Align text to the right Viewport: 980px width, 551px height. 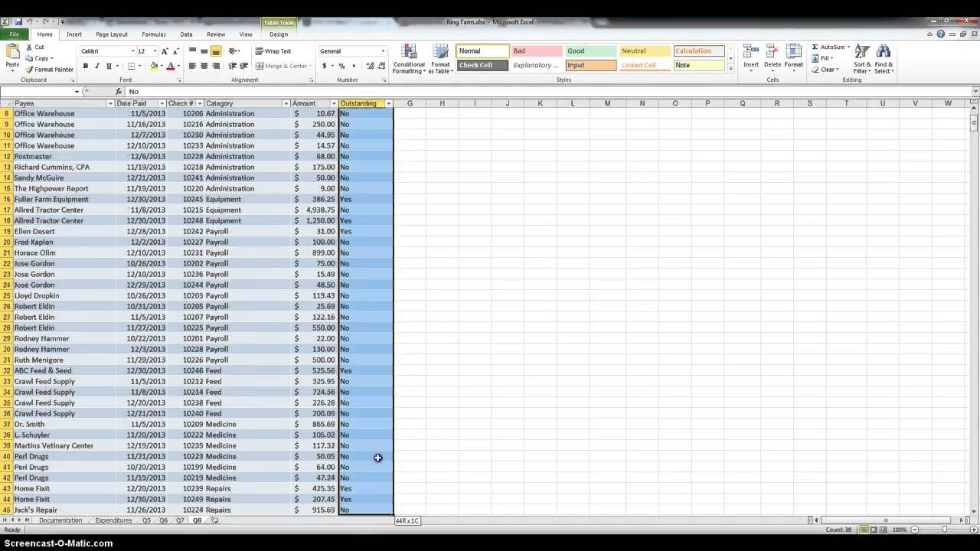[216, 66]
